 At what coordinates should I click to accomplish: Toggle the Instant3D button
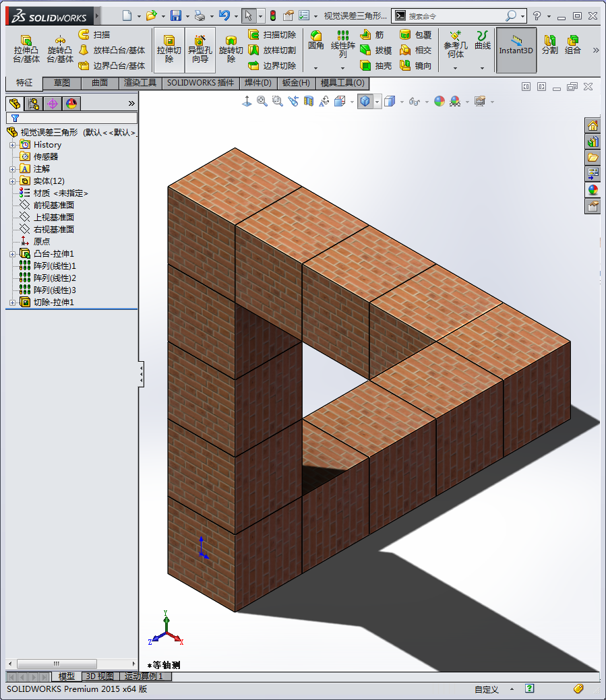(516, 50)
